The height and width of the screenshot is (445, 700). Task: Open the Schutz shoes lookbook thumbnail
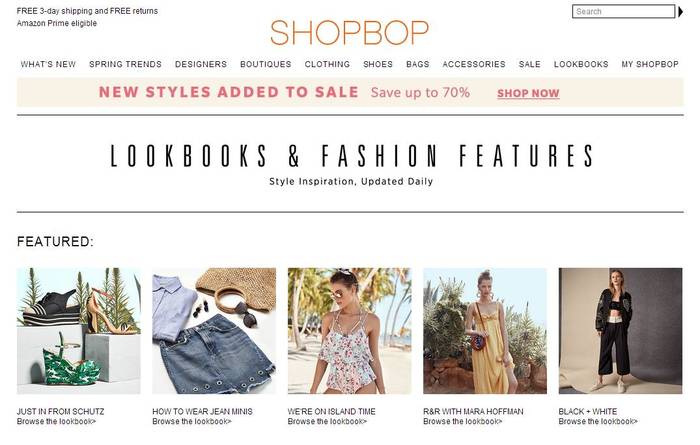click(79, 331)
